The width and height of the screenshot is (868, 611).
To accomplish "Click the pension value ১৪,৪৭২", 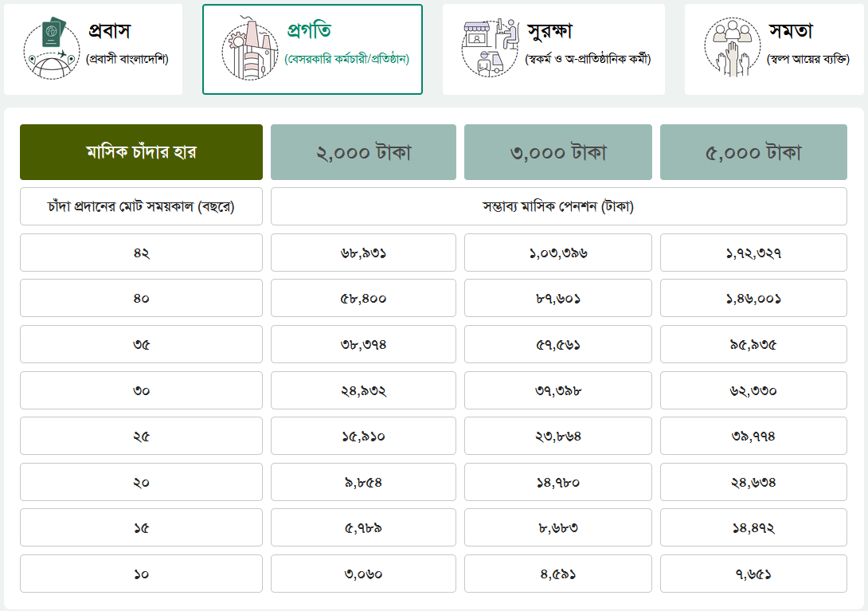I will pos(753,527).
